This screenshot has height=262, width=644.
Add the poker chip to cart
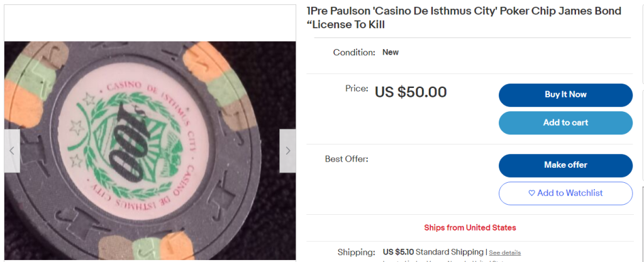point(565,123)
